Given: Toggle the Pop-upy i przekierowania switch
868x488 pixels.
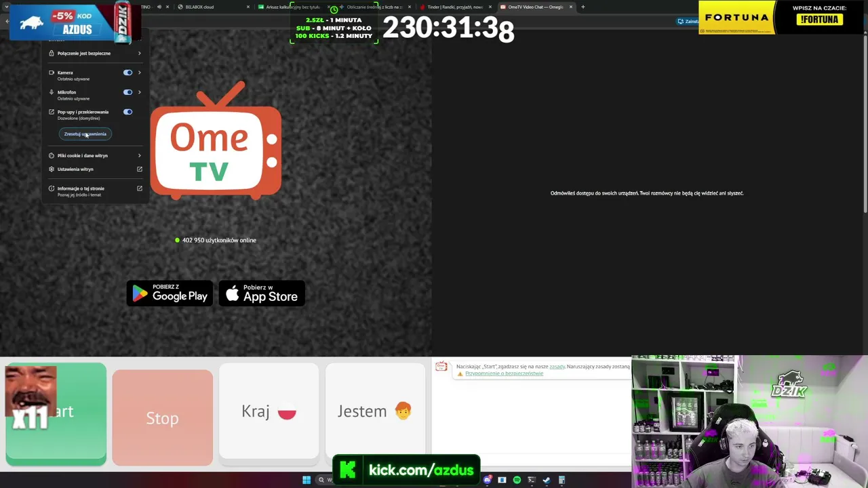Looking at the screenshot, I should (x=127, y=112).
